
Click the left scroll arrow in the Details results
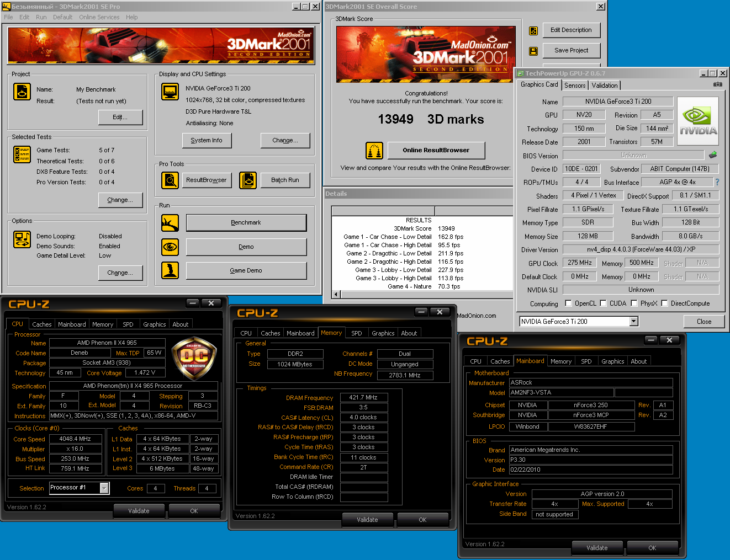[336, 295]
